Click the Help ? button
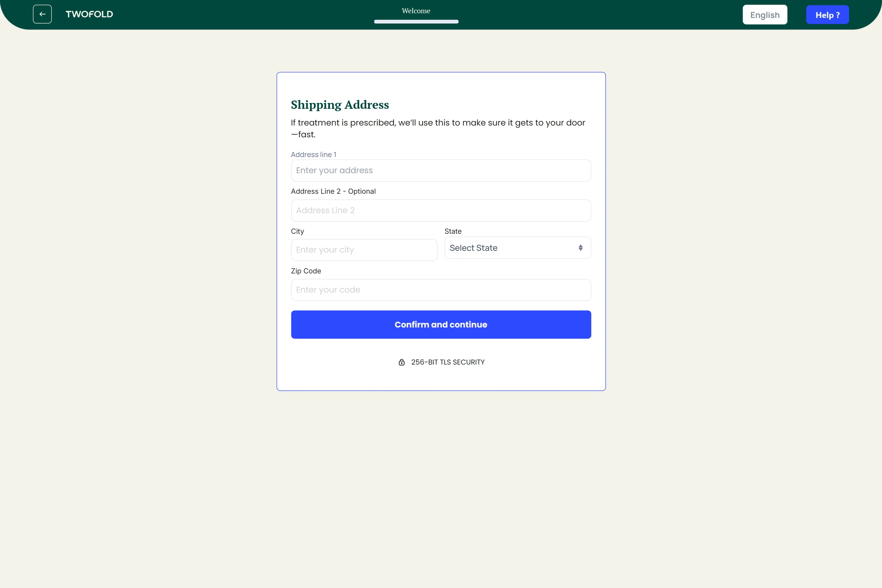The image size is (882, 588). tap(827, 15)
